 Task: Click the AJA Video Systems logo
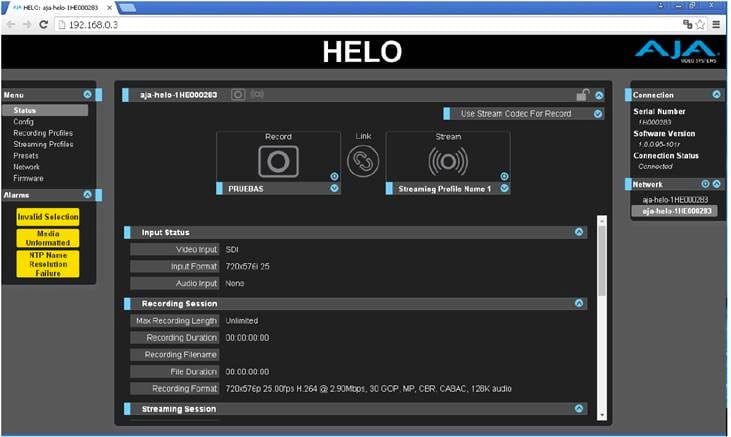pos(676,52)
